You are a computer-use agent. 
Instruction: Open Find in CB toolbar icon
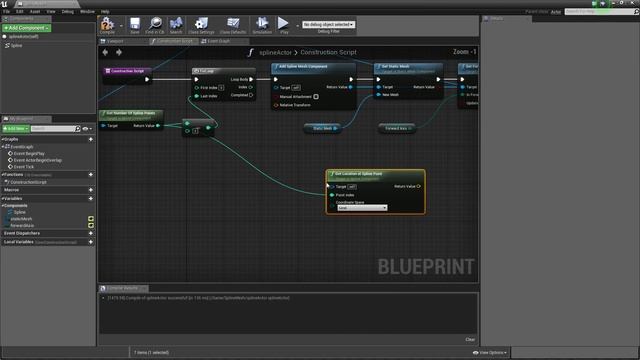point(155,25)
